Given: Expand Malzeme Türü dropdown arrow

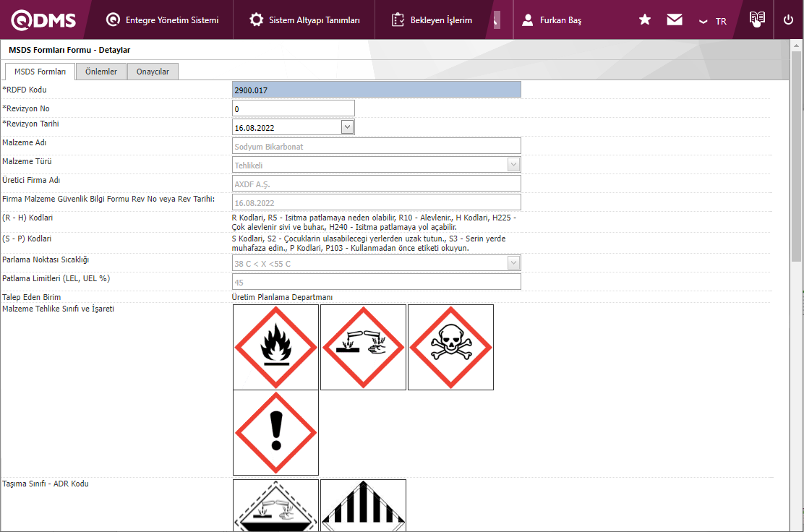Looking at the screenshot, I should (x=513, y=165).
